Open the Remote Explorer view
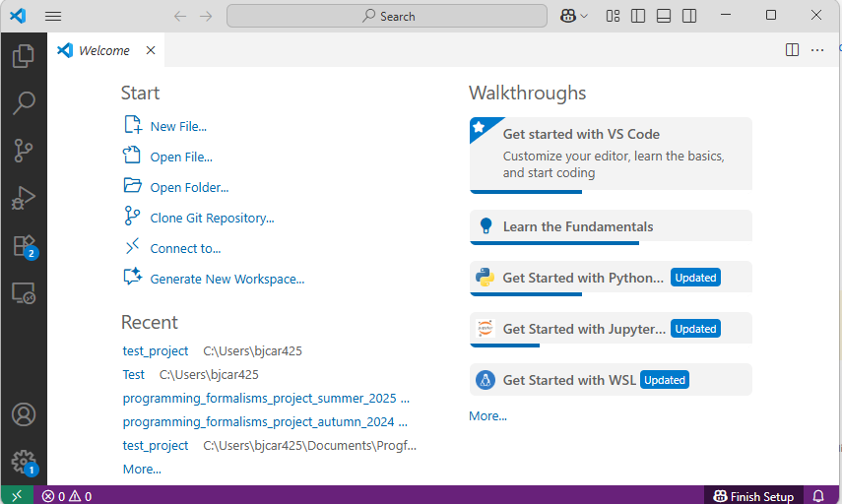This screenshot has width=842, height=504. coord(24,293)
